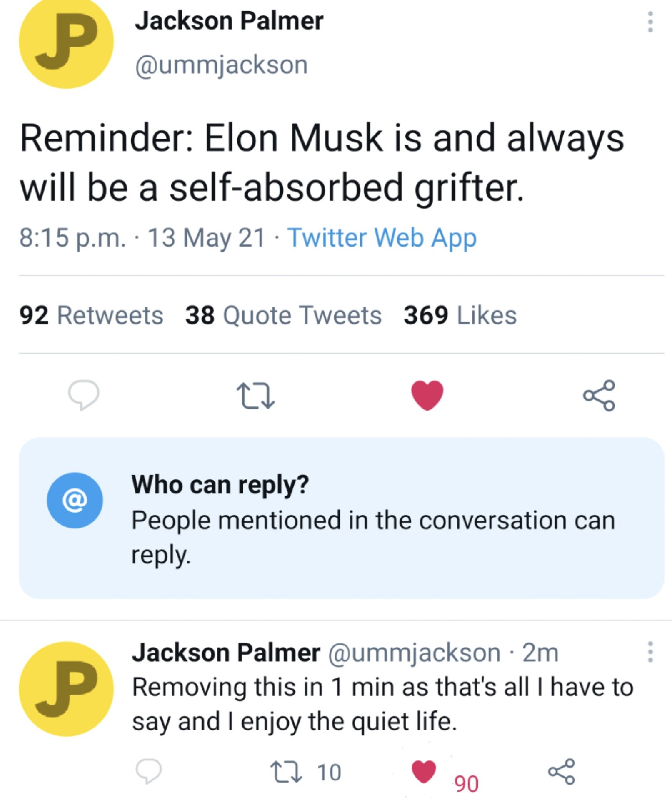View the 38 Quote Tweets list
This screenshot has width=672, height=800.
click(x=283, y=315)
